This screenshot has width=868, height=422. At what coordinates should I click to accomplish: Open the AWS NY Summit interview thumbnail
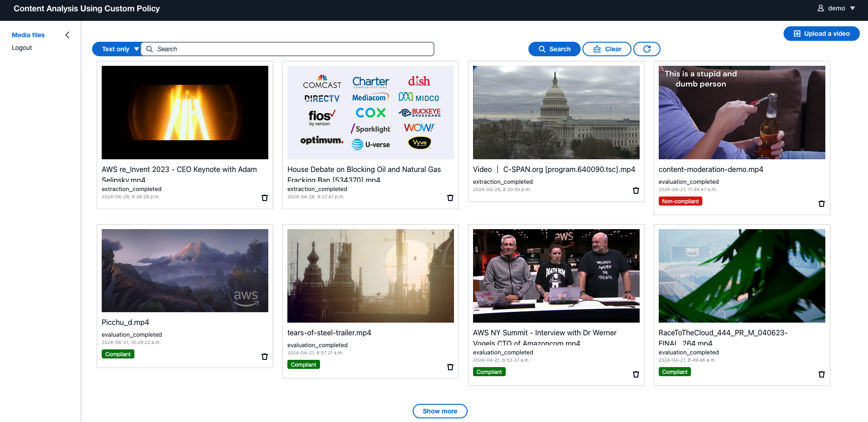point(556,276)
